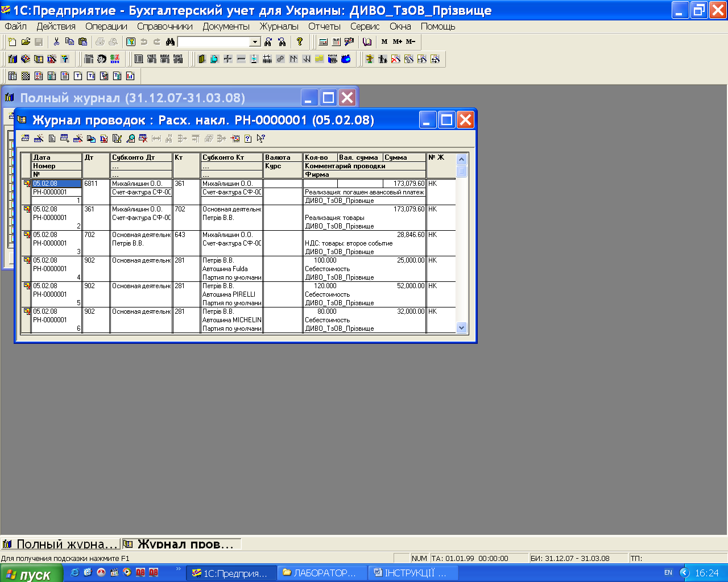Open the Сервис menu

coord(365,26)
